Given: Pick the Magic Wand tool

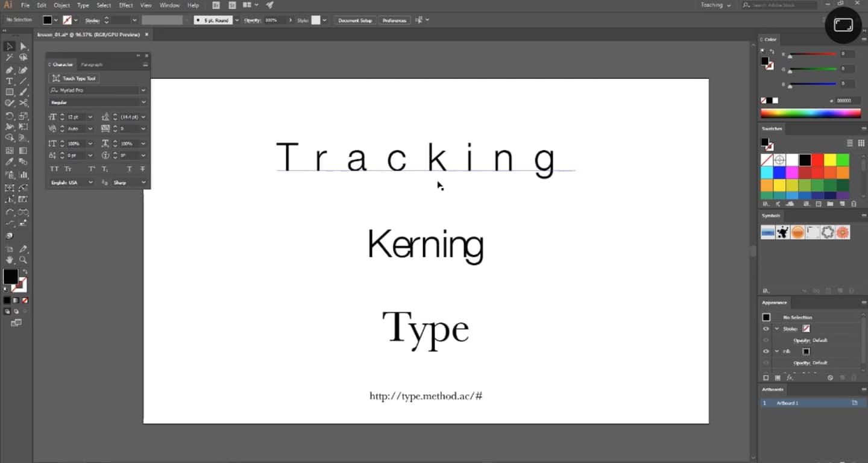Looking at the screenshot, I should pyautogui.click(x=10, y=58).
